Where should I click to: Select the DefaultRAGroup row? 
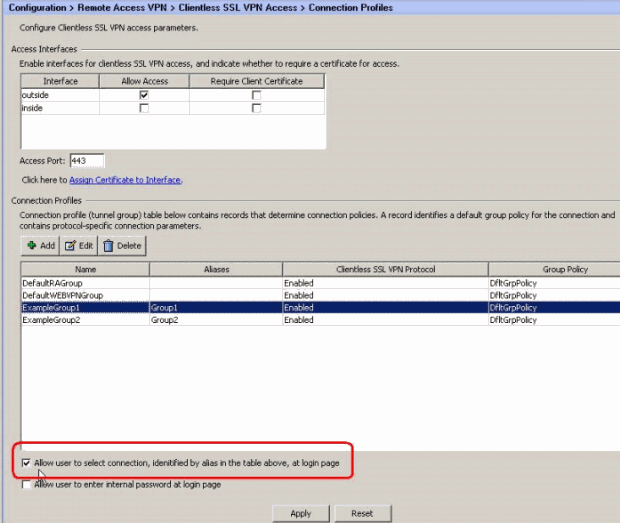click(321, 283)
